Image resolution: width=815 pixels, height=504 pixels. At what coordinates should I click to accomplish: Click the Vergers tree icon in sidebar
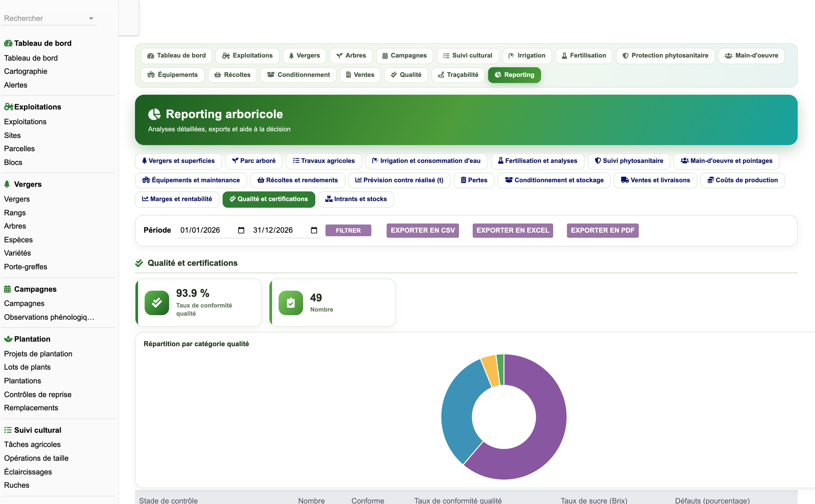point(7,184)
